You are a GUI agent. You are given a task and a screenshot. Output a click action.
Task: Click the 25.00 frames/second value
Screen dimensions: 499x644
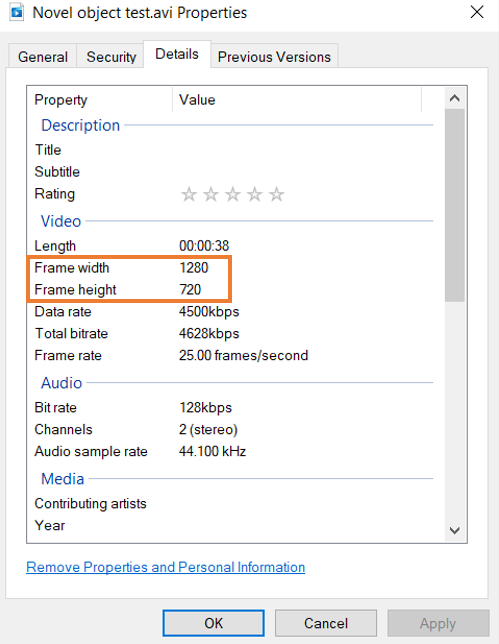[x=243, y=355]
